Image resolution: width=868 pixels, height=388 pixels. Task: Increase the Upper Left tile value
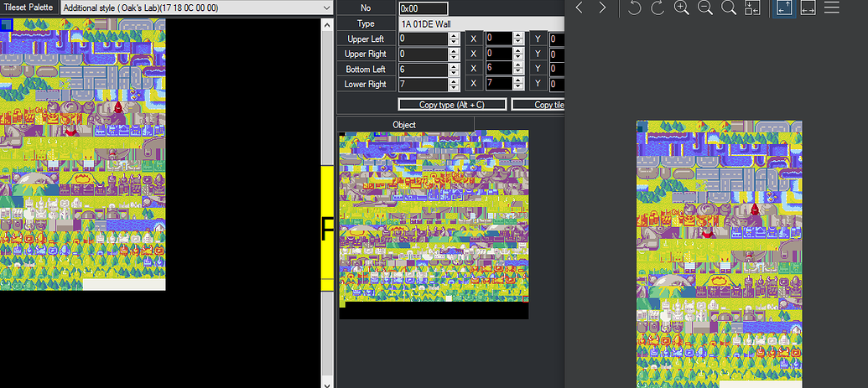pyautogui.click(x=454, y=36)
